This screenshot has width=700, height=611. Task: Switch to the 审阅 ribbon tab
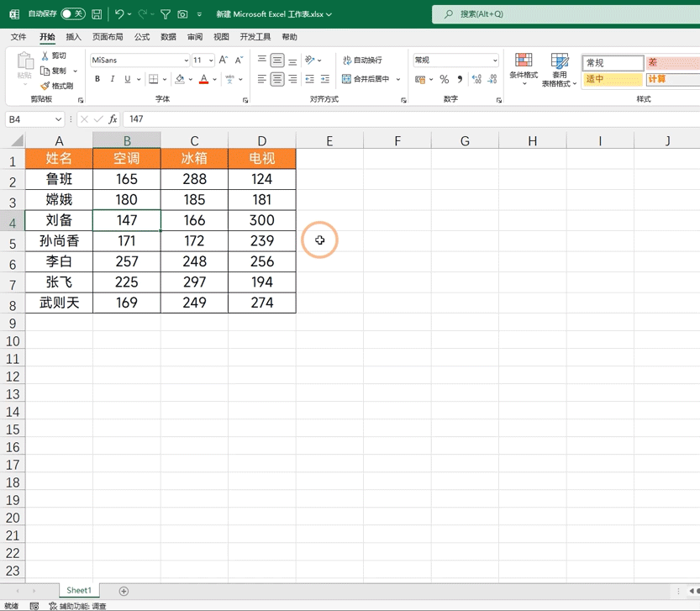pos(195,37)
